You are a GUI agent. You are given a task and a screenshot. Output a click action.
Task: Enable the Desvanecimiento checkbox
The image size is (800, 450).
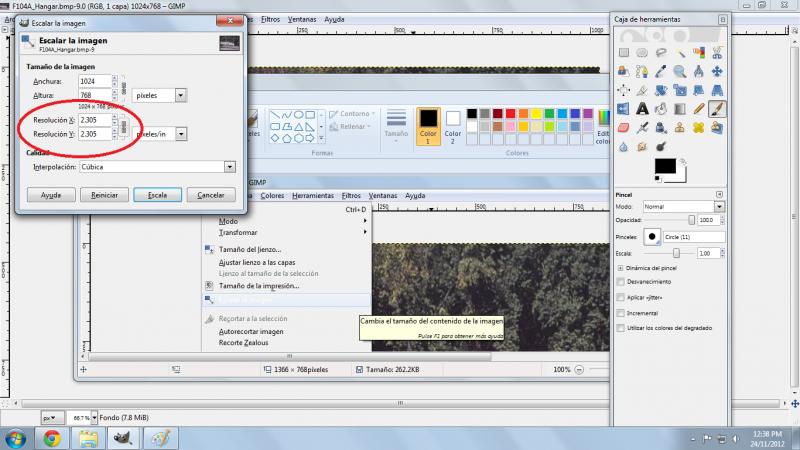(620, 282)
